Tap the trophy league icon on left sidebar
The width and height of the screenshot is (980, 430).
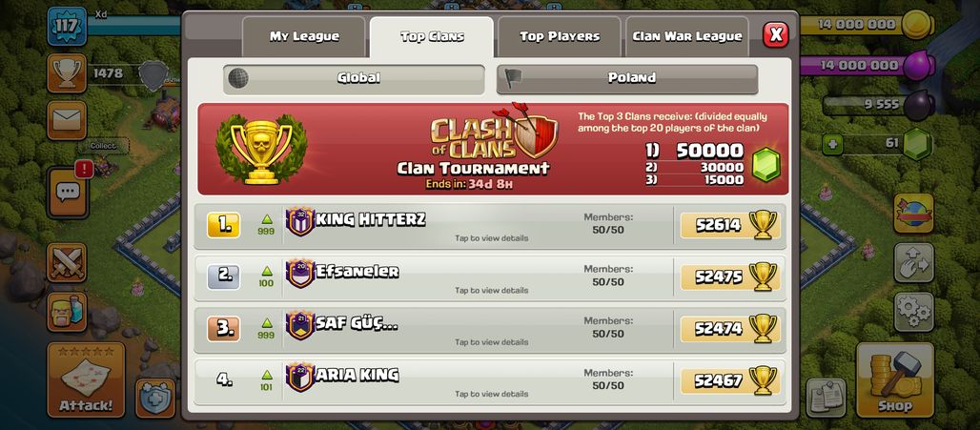66,73
